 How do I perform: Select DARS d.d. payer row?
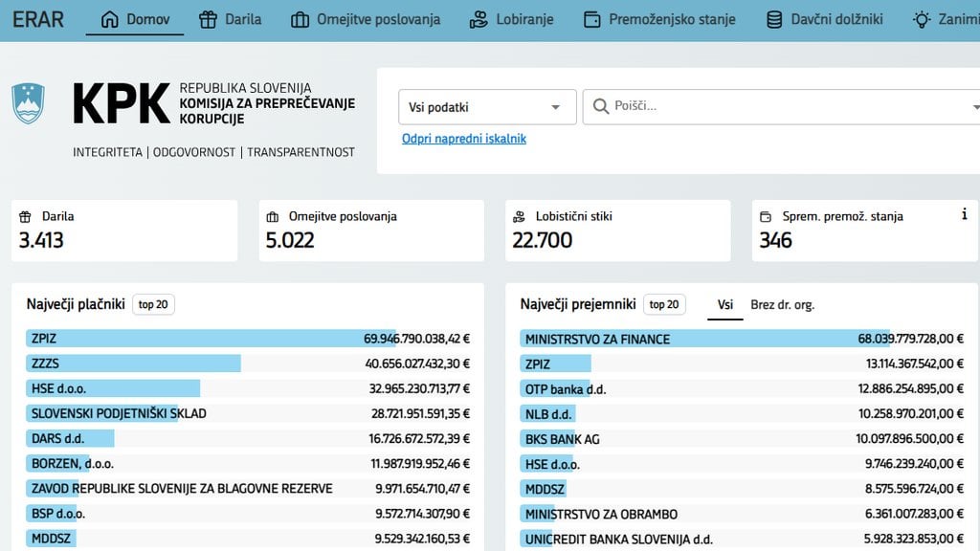248,438
